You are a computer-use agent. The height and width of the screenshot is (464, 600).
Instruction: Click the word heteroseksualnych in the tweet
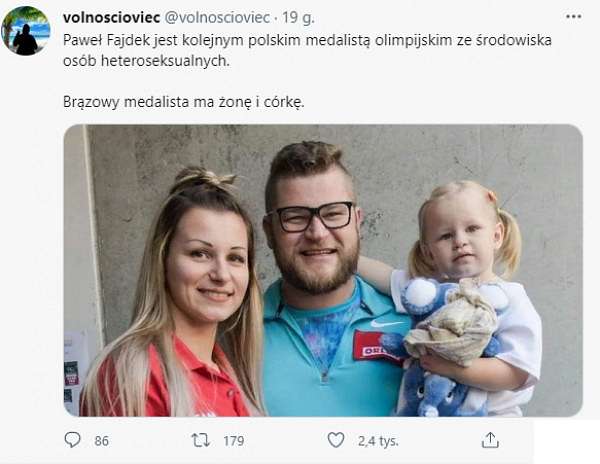pos(165,61)
